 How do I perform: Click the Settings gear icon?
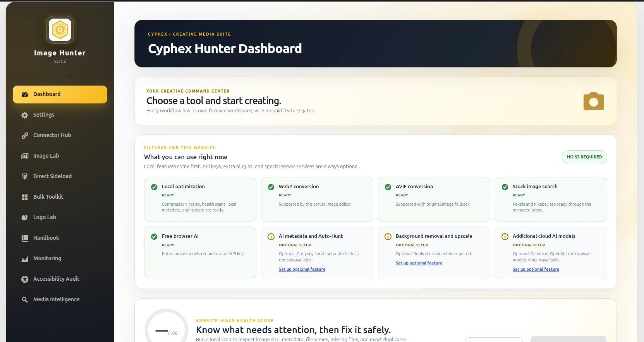pyautogui.click(x=25, y=115)
